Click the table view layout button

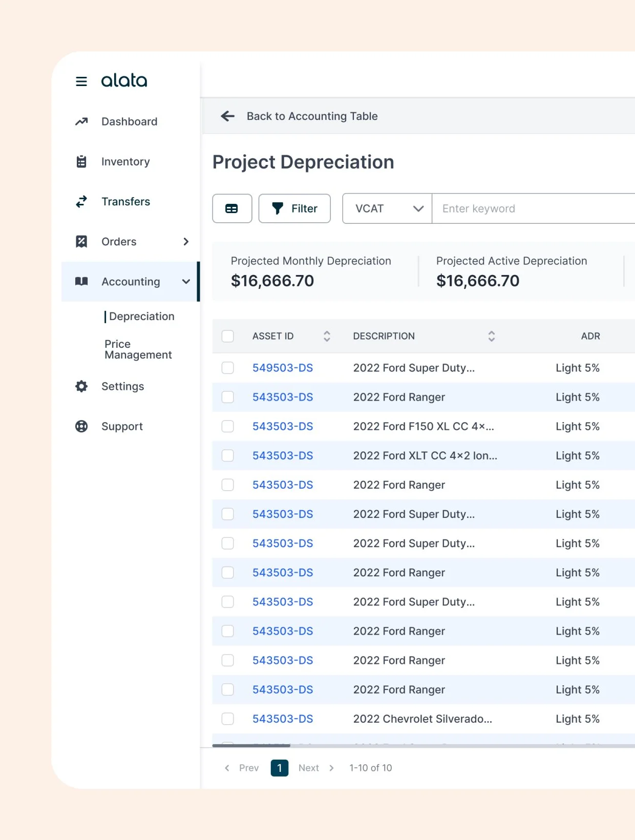point(232,208)
